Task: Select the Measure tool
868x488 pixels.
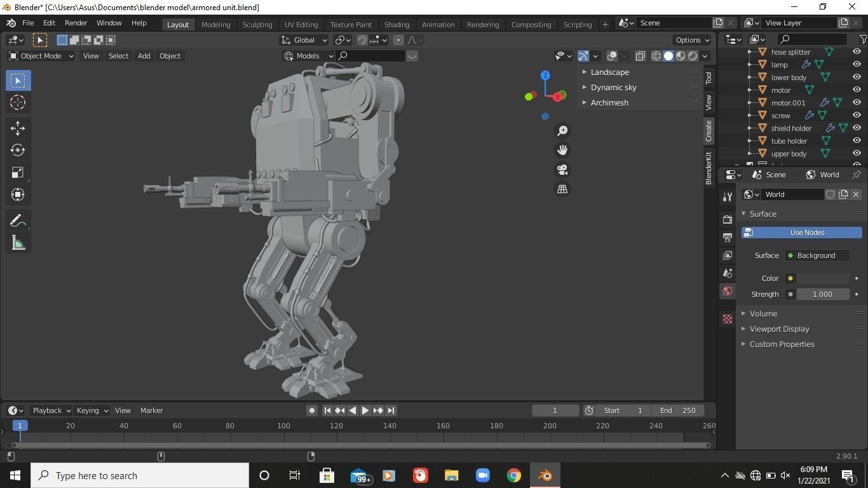Action: [18, 243]
